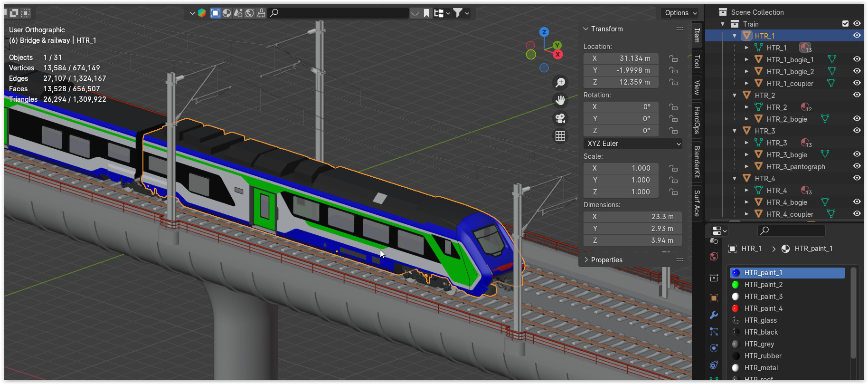Collapse the Train collection tree
This screenshot has height=384, width=868.
[x=723, y=24]
